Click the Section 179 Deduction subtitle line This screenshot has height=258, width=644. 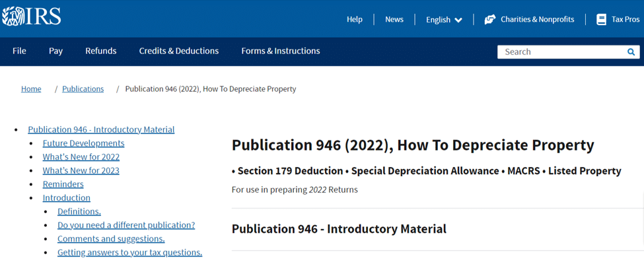426,171
